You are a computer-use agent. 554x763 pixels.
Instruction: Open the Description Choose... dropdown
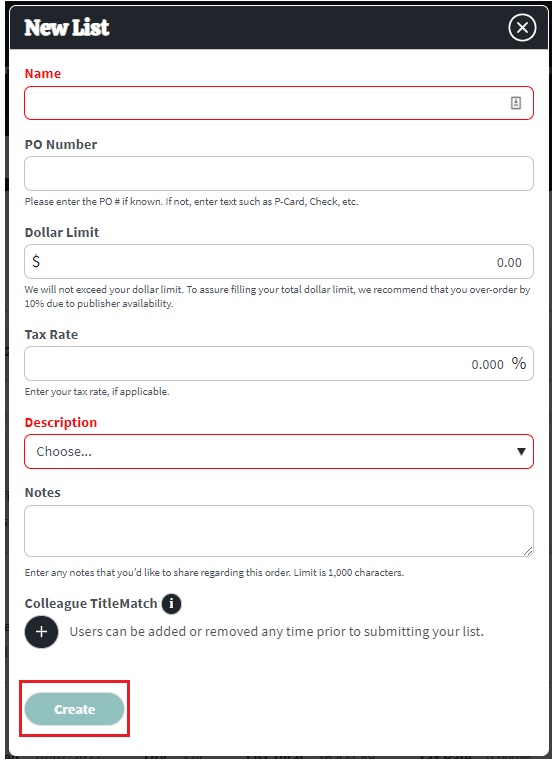pyautogui.click(x=279, y=452)
